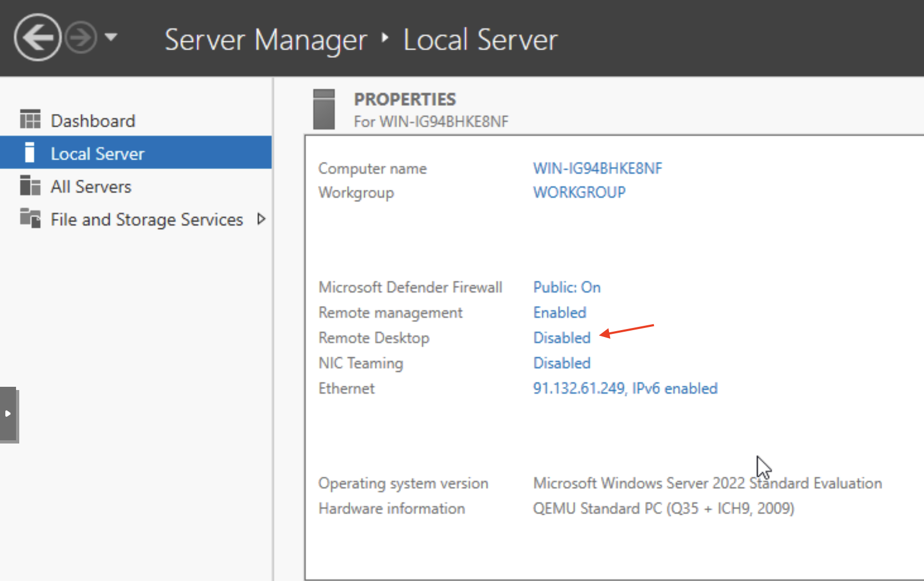Open File and Storage Services page

[x=147, y=219]
